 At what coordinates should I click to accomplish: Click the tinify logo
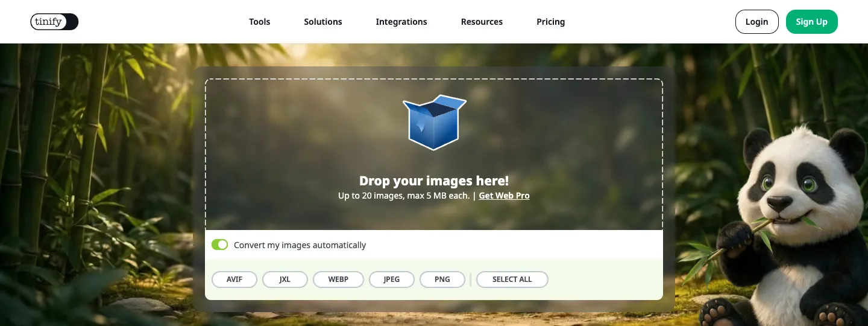pos(54,22)
